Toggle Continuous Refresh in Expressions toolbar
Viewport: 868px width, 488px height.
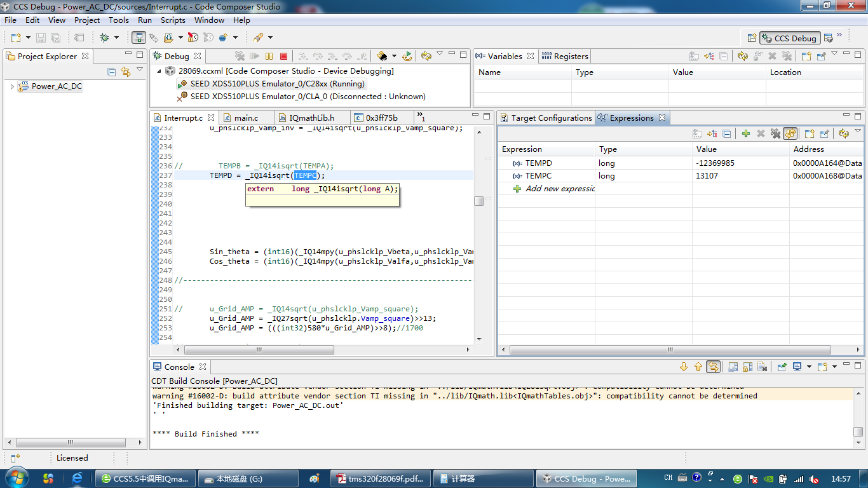790,133
